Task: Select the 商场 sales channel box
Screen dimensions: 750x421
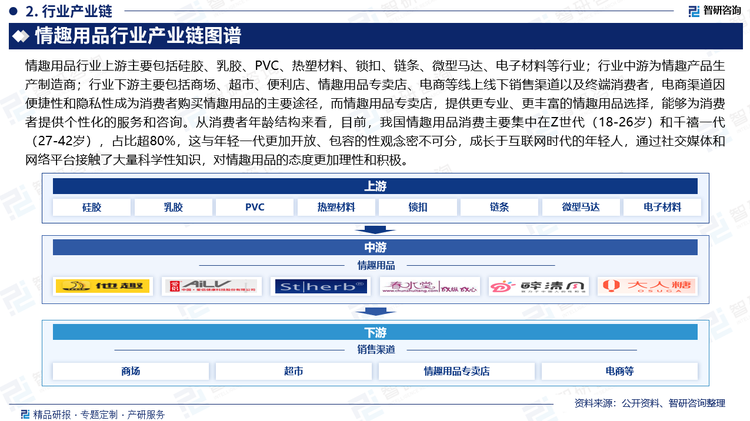Action: tap(131, 371)
